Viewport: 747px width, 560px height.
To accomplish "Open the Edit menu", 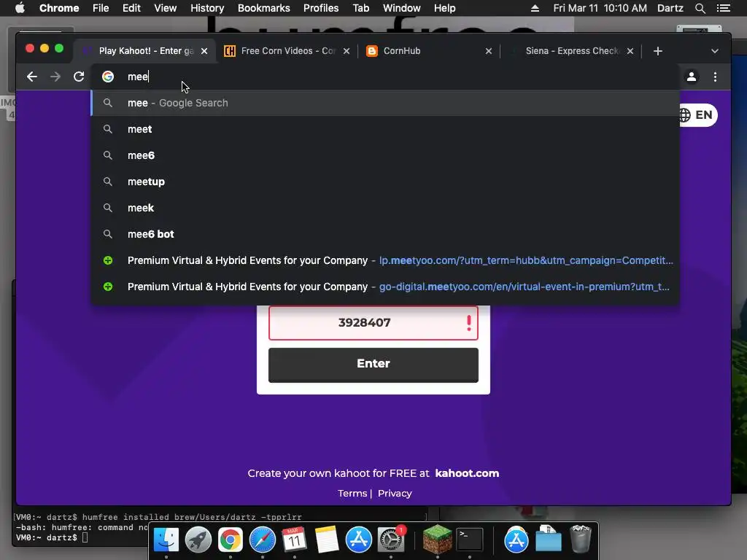I will click(131, 8).
